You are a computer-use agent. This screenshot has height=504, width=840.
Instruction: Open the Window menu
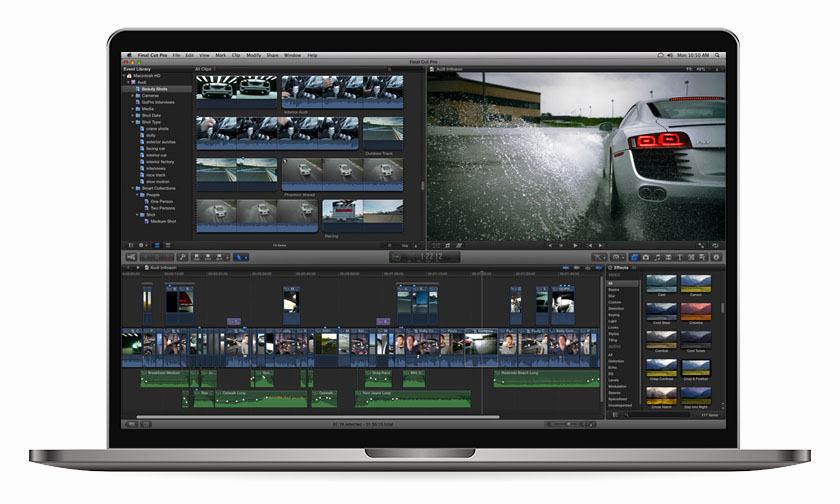tap(292, 55)
